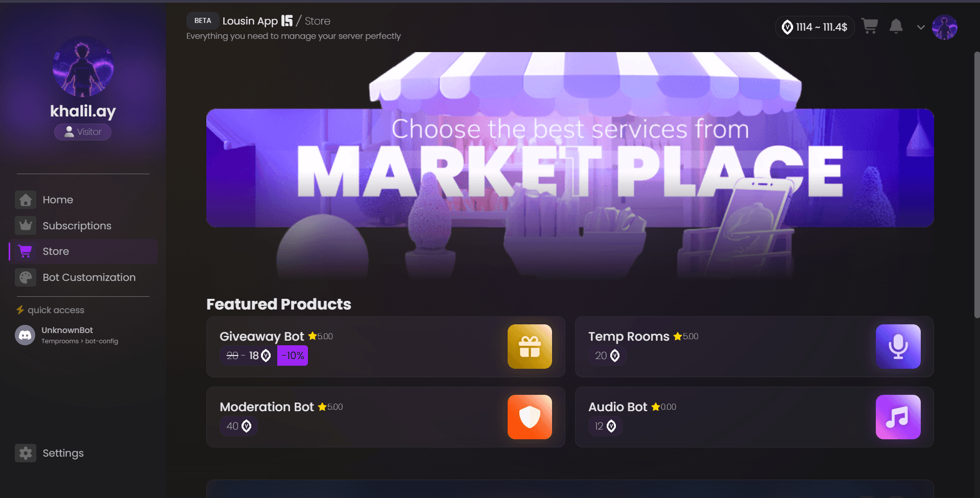Click the Giveaway Bot gift icon

[530, 346]
